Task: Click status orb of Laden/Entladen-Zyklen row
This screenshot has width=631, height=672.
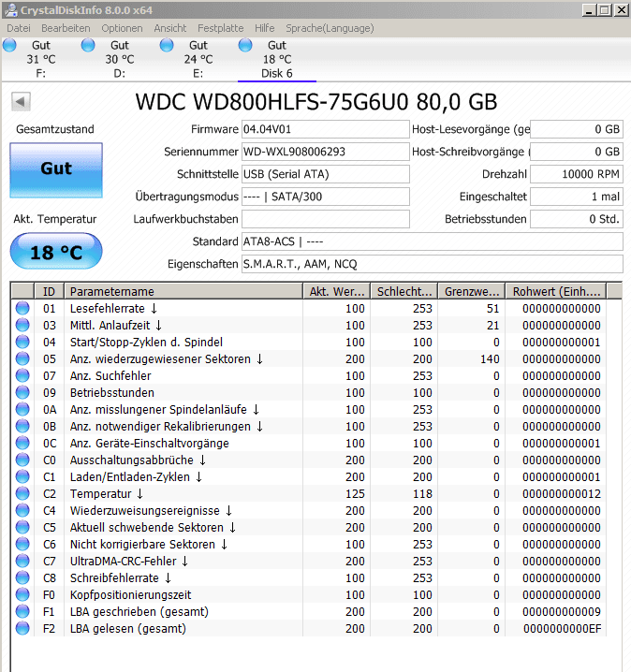Action: coord(22,476)
